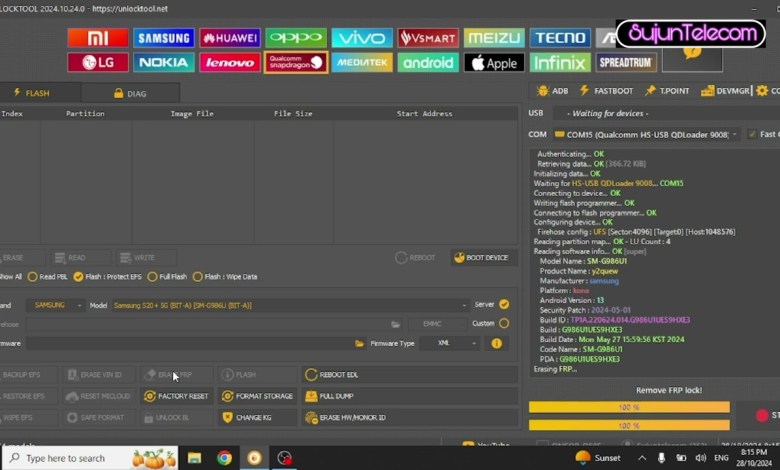780x470 pixels.
Task: Enable the Custom firehose option
Action: pos(504,324)
